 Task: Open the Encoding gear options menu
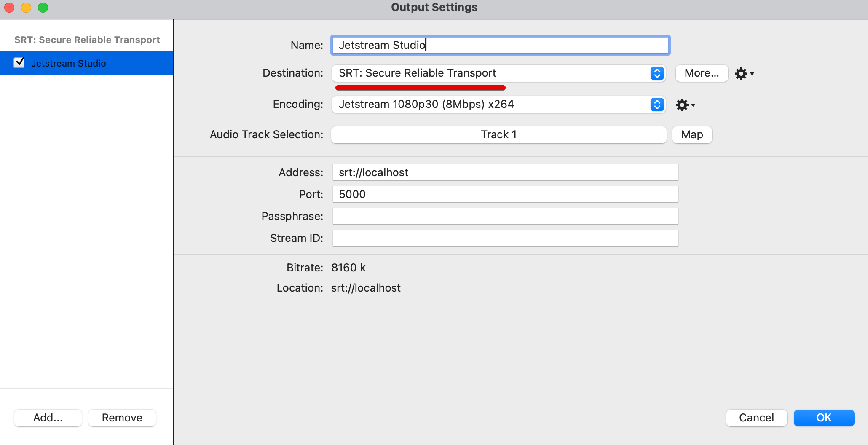tap(685, 105)
